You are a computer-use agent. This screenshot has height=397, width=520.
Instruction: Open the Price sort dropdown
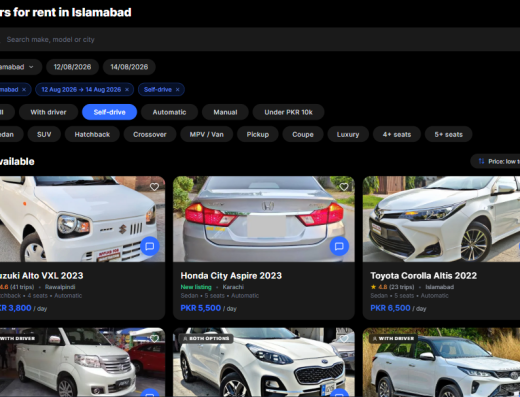click(496, 161)
